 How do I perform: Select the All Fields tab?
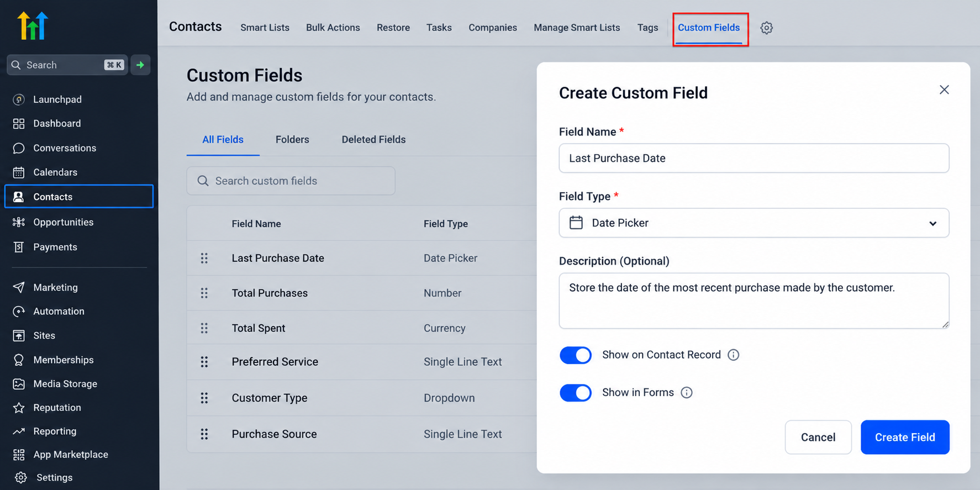[223, 140]
